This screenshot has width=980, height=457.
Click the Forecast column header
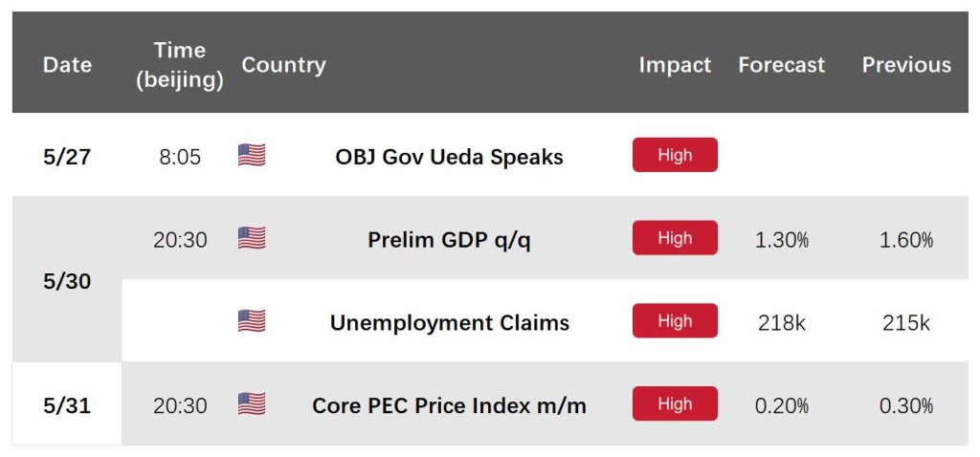tap(782, 64)
